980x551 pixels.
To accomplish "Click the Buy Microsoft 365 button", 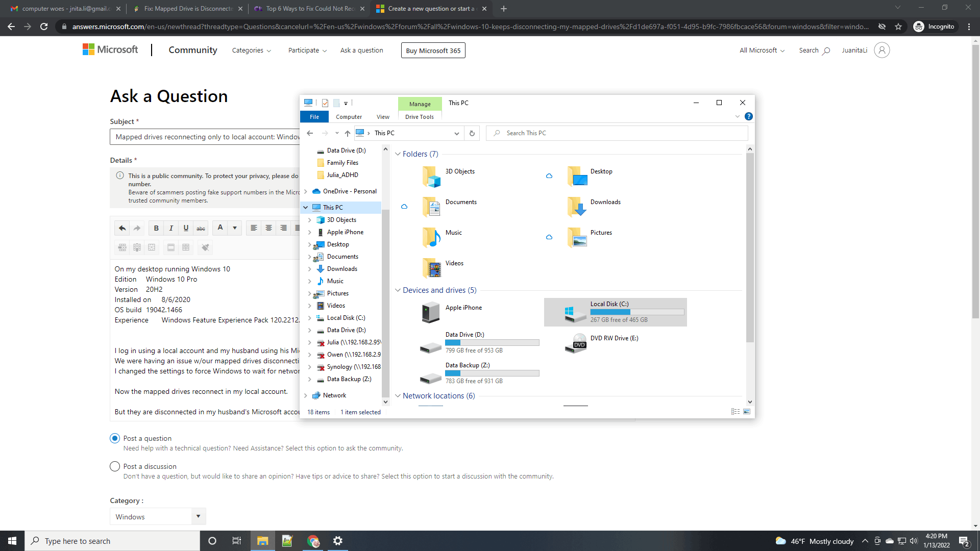I will click(433, 51).
